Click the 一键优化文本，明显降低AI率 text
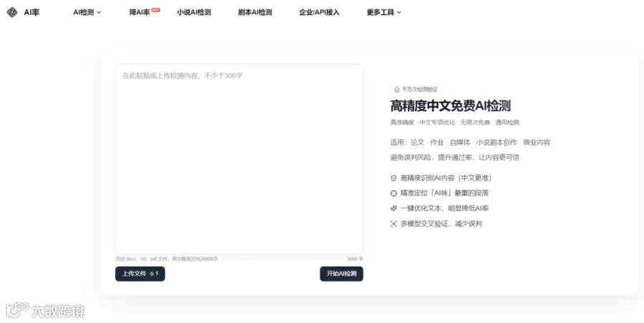Image resolution: width=644 pixels, height=323 pixels. coord(444,209)
